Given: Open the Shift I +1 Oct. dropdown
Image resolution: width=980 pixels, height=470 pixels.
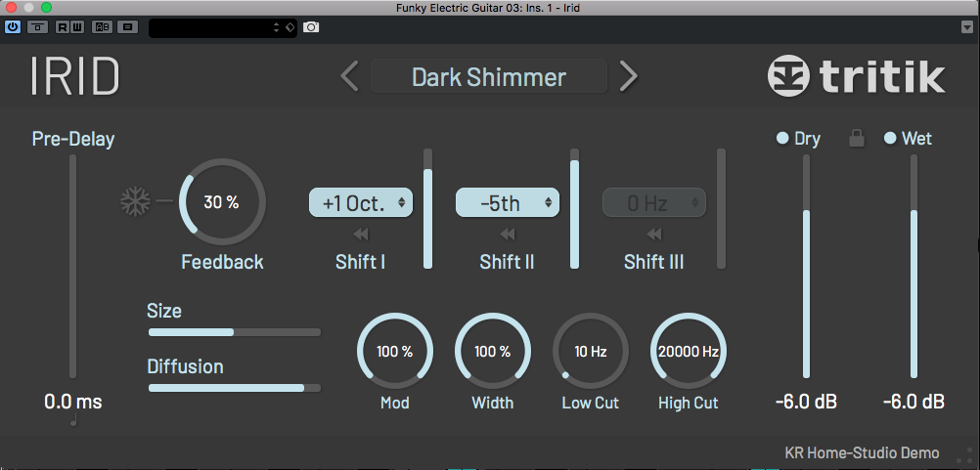Looking at the screenshot, I should 361,203.
